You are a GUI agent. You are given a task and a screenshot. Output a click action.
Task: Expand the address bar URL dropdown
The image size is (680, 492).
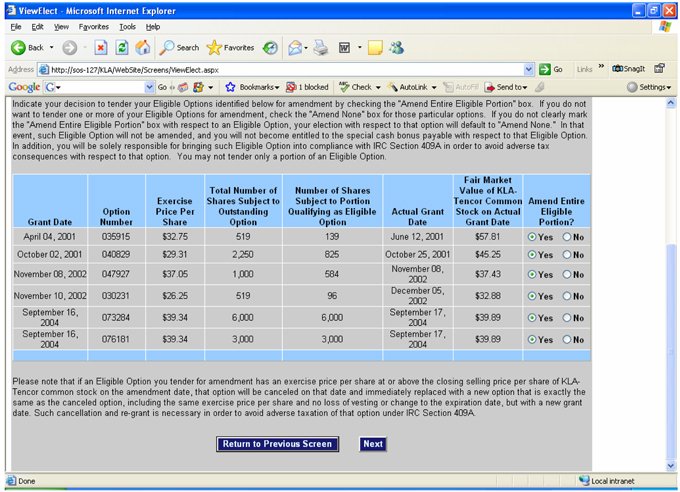[528, 69]
